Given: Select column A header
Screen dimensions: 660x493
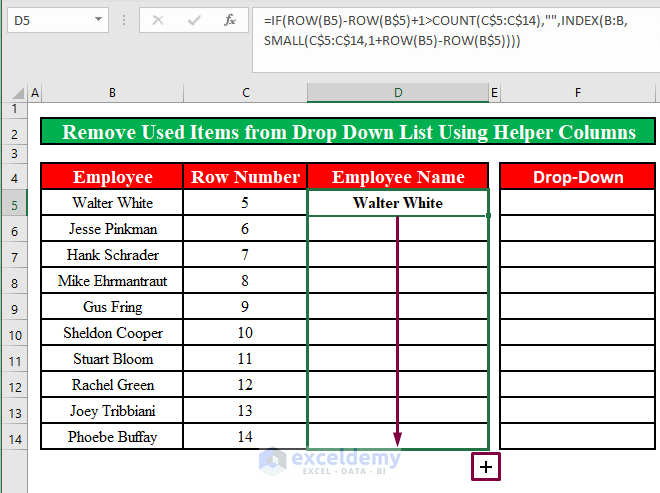Looking at the screenshot, I should coord(35,93).
